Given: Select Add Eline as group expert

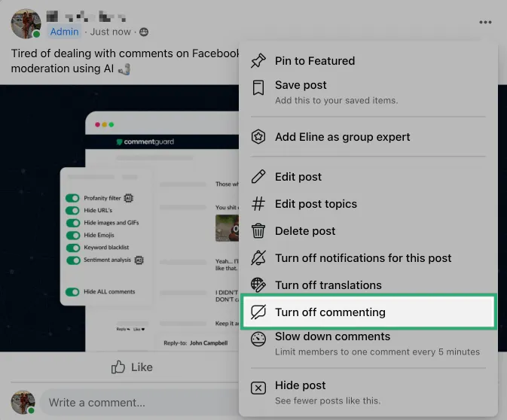Looking at the screenshot, I should 368,137.
